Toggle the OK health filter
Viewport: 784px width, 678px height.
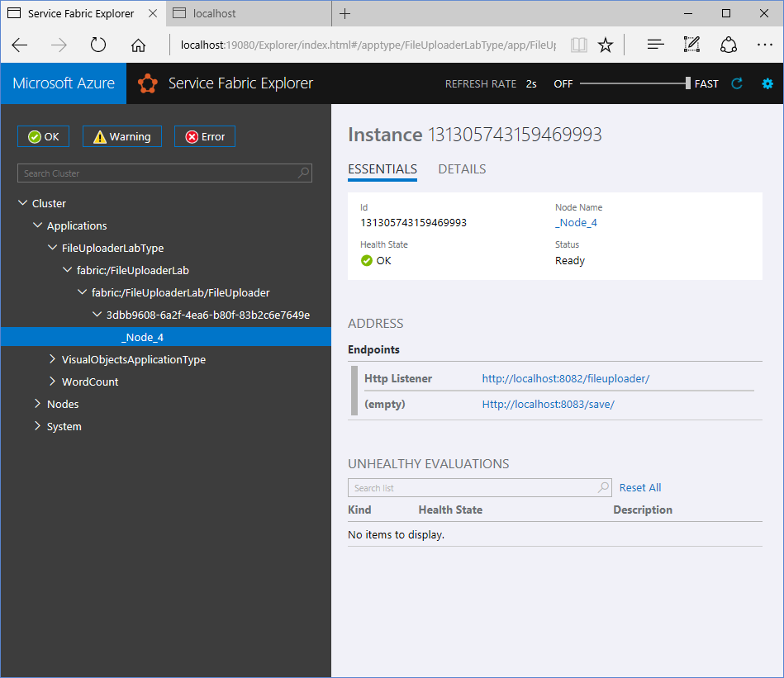pyautogui.click(x=44, y=137)
